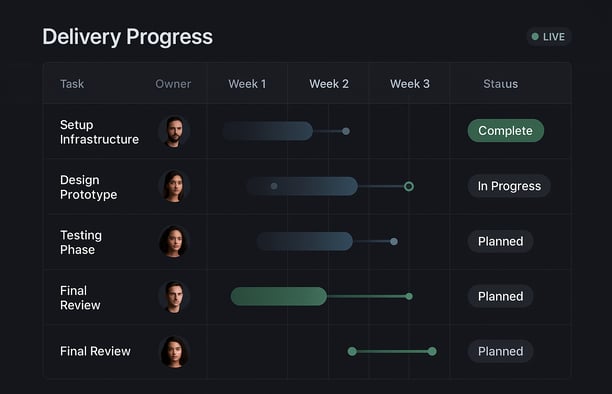The width and height of the screenshot is (612, 394).
Task: Click the Status column header
Action: click(500, 84)
